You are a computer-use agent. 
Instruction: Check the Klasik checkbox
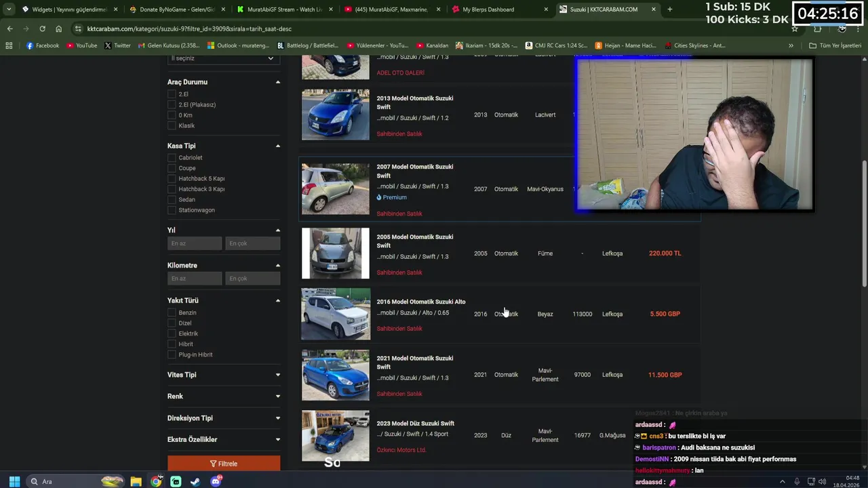coord(172,125)
